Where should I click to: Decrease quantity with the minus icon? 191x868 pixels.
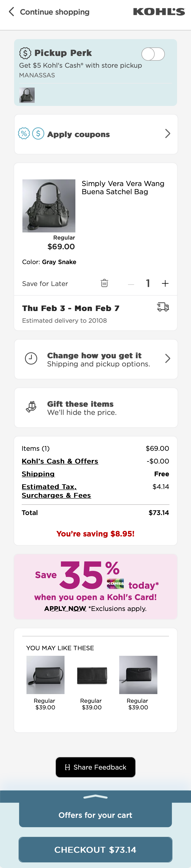(131, 284)
